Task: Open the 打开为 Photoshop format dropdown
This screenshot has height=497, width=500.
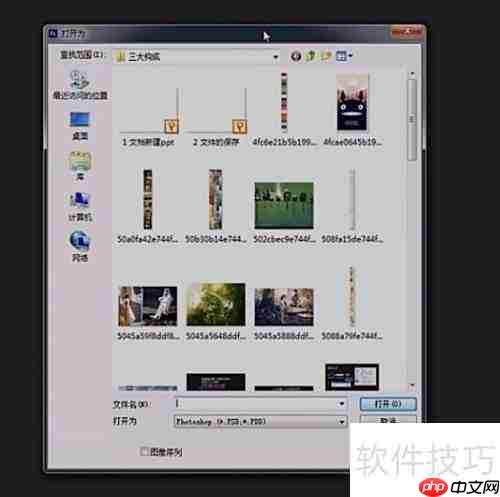Action: [261, 422]
